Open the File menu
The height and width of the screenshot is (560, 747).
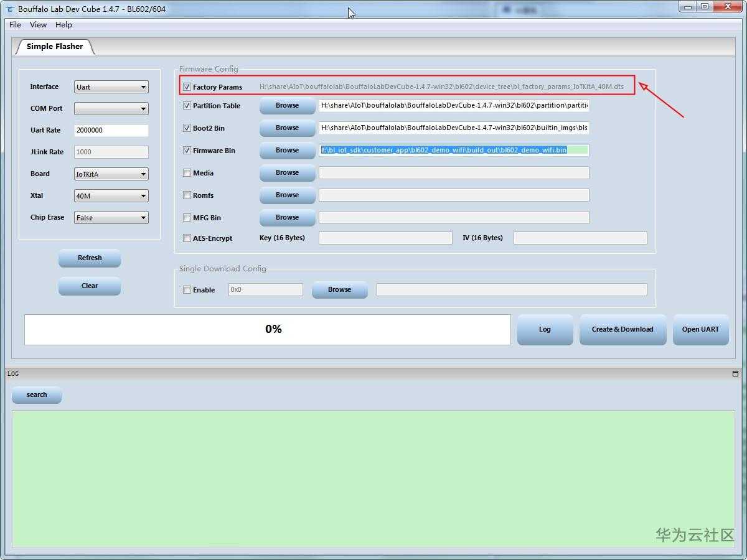pos(16,25)
